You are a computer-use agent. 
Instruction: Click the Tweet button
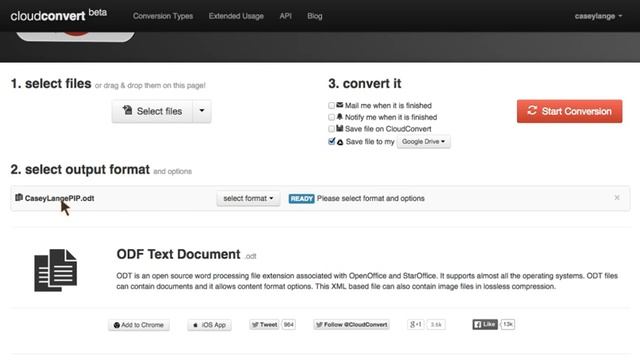pos(264,324)
